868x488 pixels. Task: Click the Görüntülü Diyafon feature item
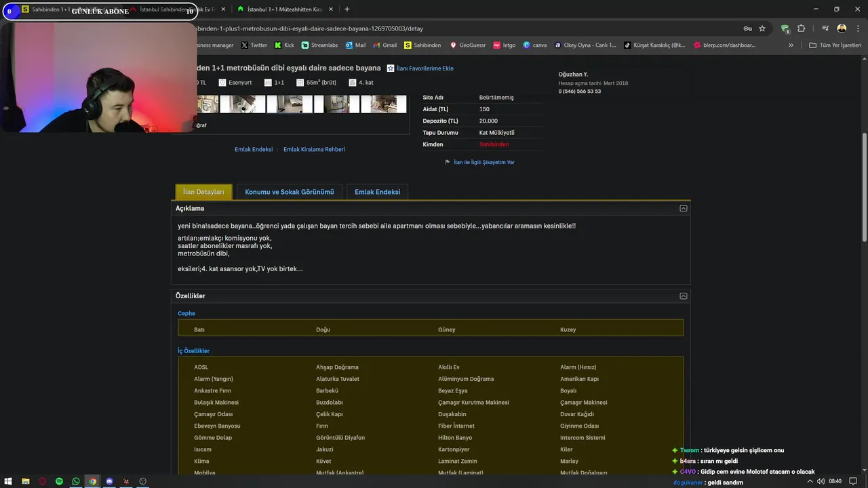click(340, 438)
